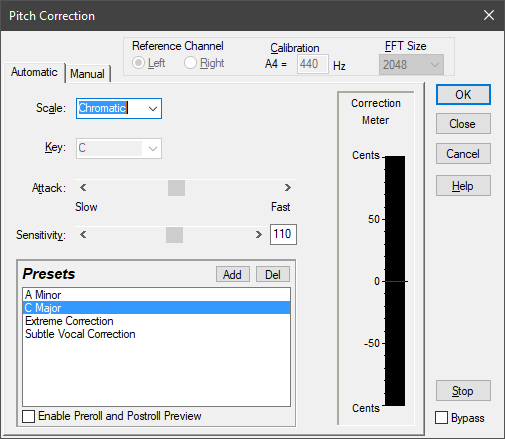This screenshot has width=505, height=439.
Task: Click the Attack slider right arrow
Action: [288, 188]
